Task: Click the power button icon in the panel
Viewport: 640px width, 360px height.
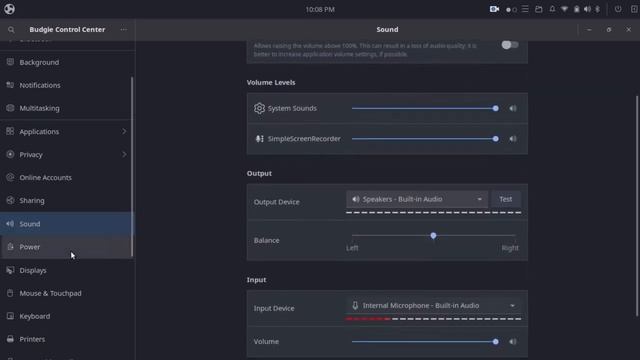Action: [618, 9]
